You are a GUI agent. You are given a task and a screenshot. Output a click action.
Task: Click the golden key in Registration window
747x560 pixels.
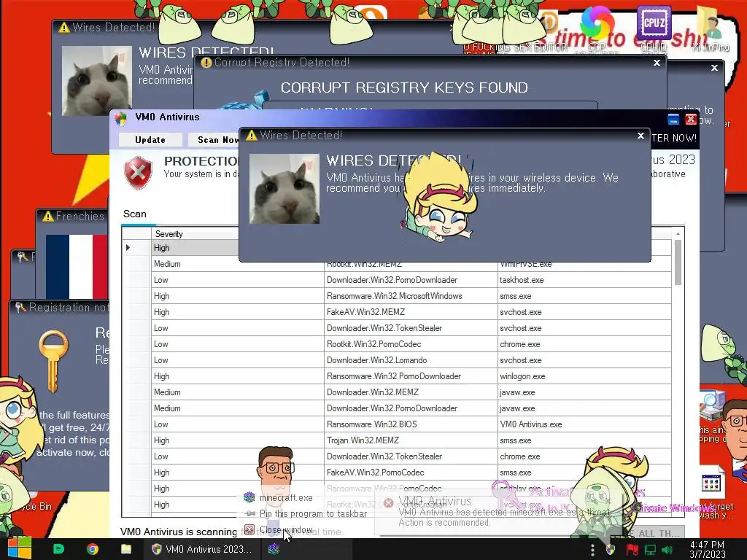click(x=53, y=360)
